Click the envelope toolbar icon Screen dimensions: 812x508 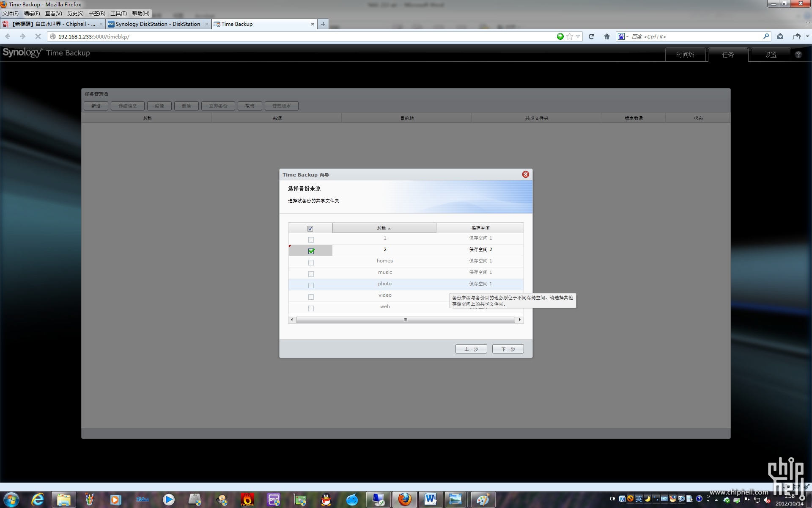coord(780,36)
